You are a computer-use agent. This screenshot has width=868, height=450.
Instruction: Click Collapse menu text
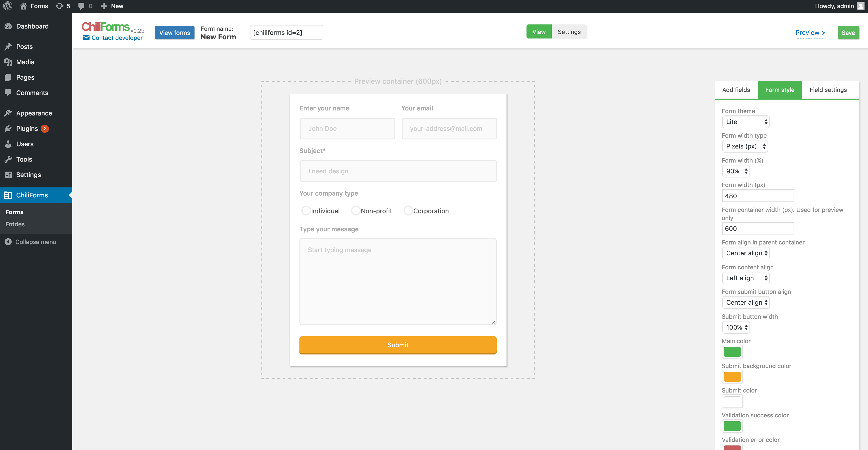point(36,242)
